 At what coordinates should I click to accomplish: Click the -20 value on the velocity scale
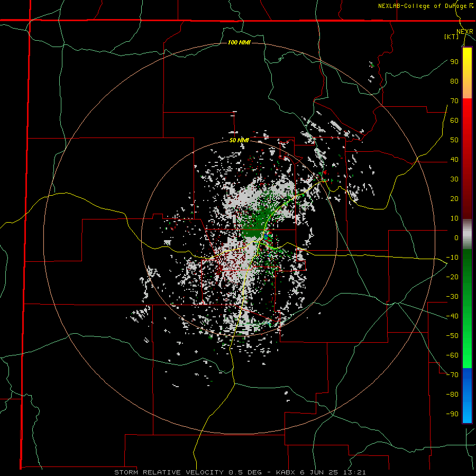coord(452,277)
